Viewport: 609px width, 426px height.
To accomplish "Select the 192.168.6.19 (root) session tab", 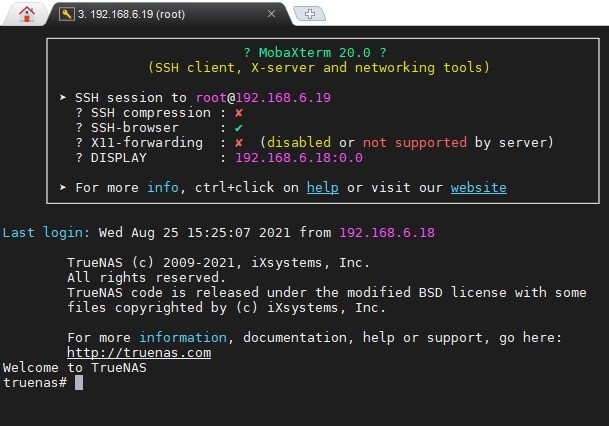I will click(167, 14).
